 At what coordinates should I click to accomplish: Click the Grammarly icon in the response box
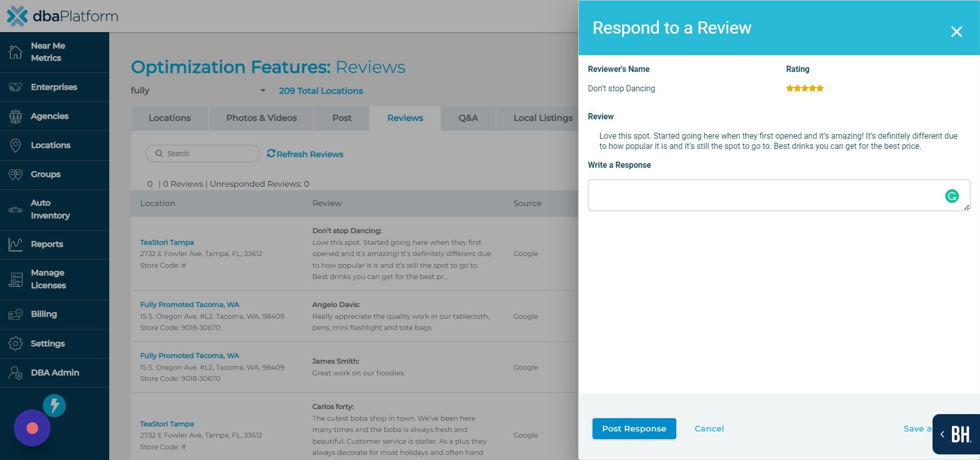(x=951, y=196)
